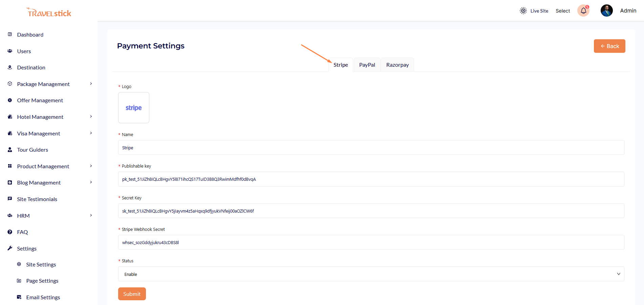Open the Live Site link
Image resolution: width=644 pixels, height=305 pixels.
[x=539, y=11]
